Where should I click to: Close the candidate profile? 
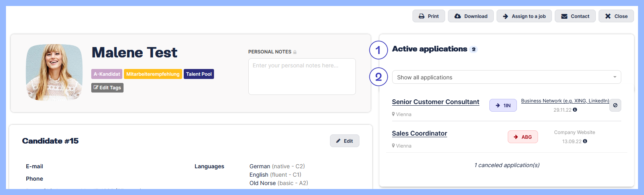pos(616,16)
